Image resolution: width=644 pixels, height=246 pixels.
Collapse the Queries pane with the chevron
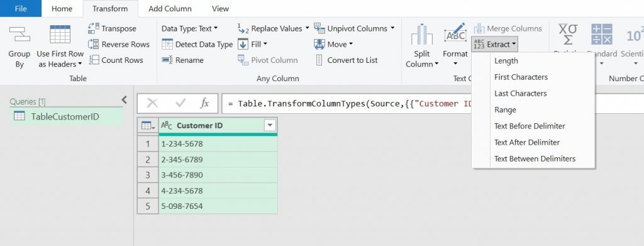124,99
